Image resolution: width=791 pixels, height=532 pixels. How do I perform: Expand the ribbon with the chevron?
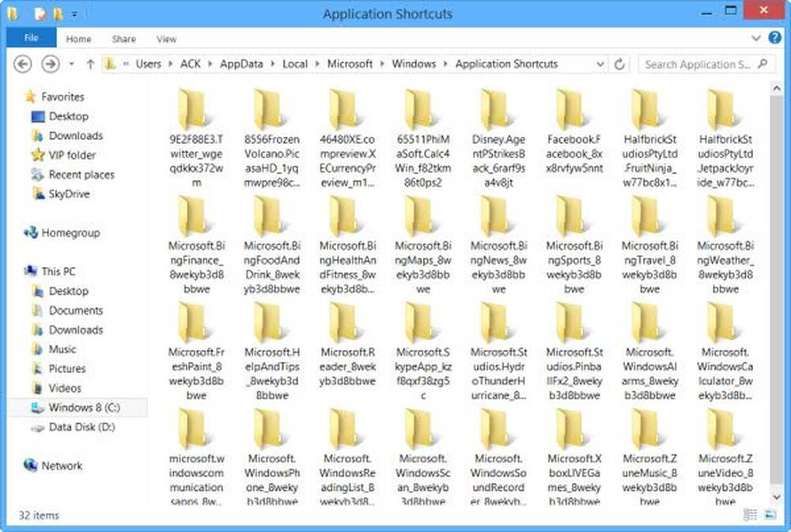tap(755, 38)
